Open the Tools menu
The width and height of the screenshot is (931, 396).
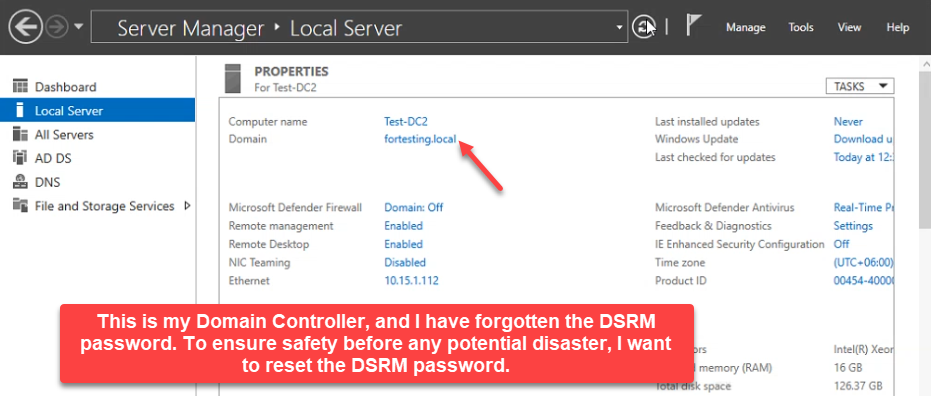point(801,27)
